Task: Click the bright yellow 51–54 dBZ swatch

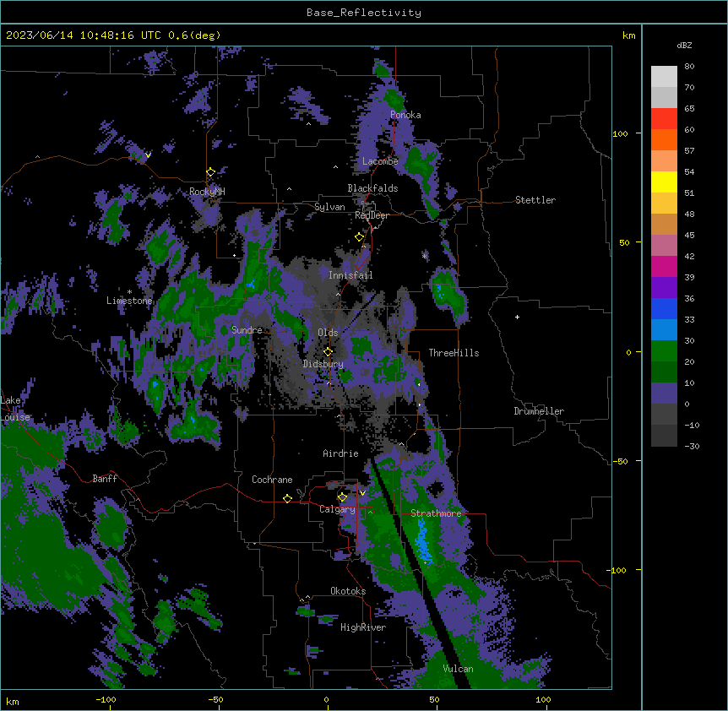Action: click(664, 182)
